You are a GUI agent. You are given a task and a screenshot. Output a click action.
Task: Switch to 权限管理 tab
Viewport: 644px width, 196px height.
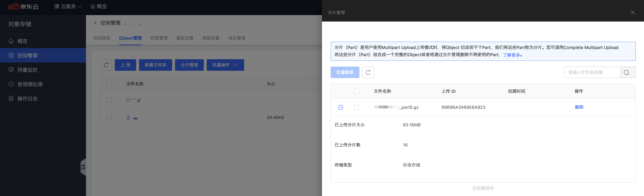pyautogui.click(x=159, y=38)
